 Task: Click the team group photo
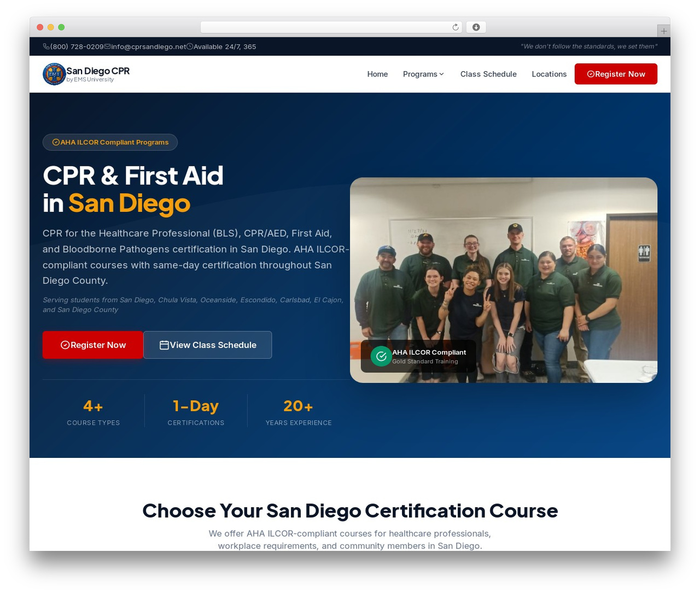point(504,280)
